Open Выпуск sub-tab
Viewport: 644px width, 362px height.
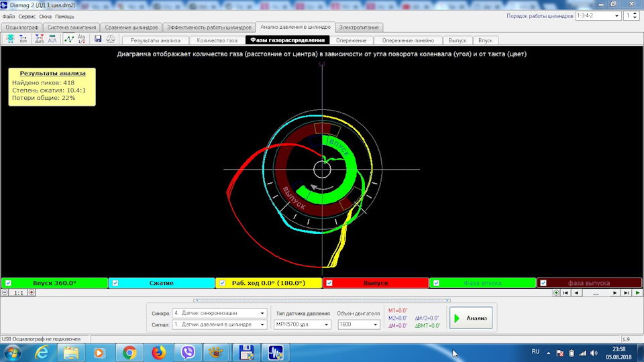click(x=458, y=40)
